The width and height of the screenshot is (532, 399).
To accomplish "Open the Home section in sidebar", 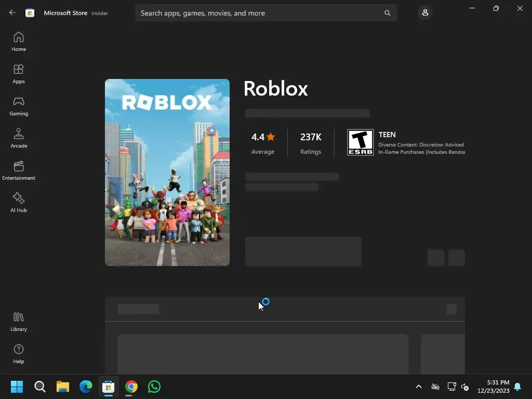I will click(x=19, y=42).
